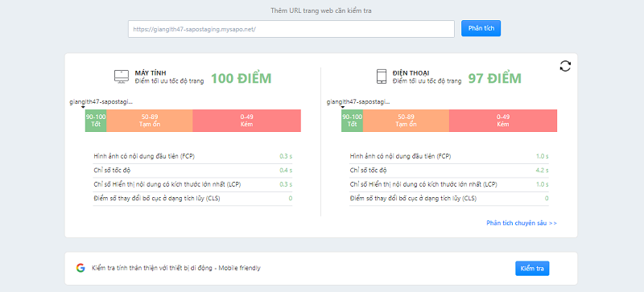This screenshot has height=292, width=644.
Task: Click desktop LCP value 0.3 s
Action: (x=286, y=184)
